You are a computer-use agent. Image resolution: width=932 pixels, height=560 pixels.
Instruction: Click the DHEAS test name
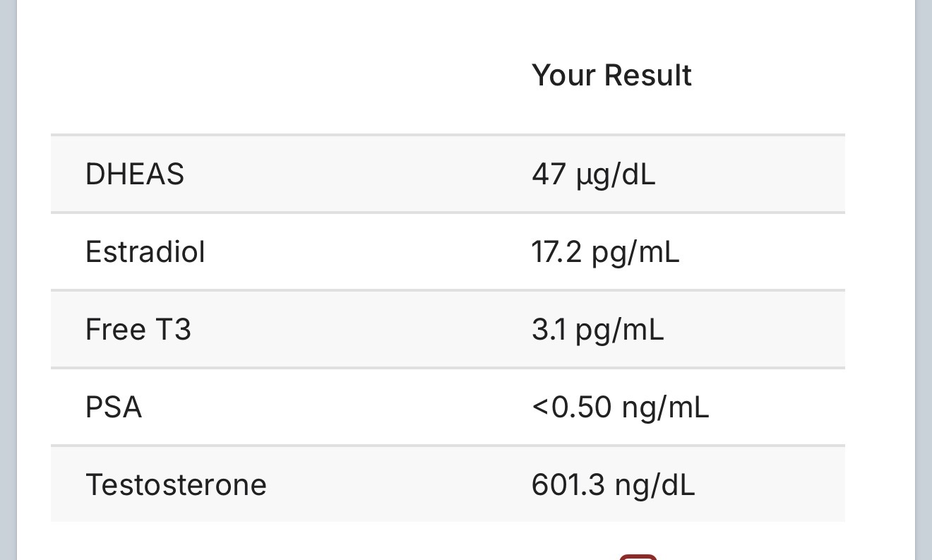click(x=135, y=174)
